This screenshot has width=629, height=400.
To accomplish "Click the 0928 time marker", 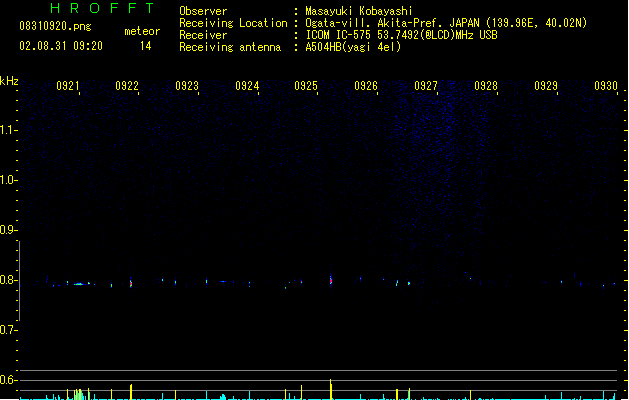I will (x=486, y=86).
